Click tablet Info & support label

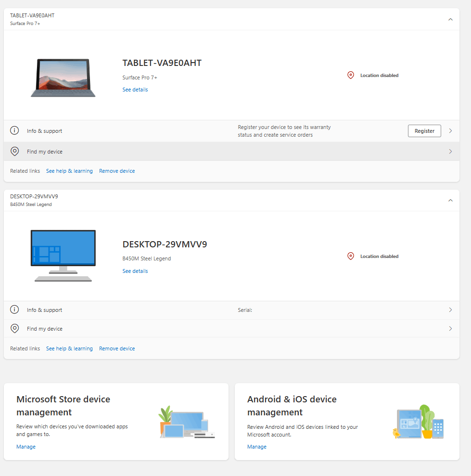(44, 131)
